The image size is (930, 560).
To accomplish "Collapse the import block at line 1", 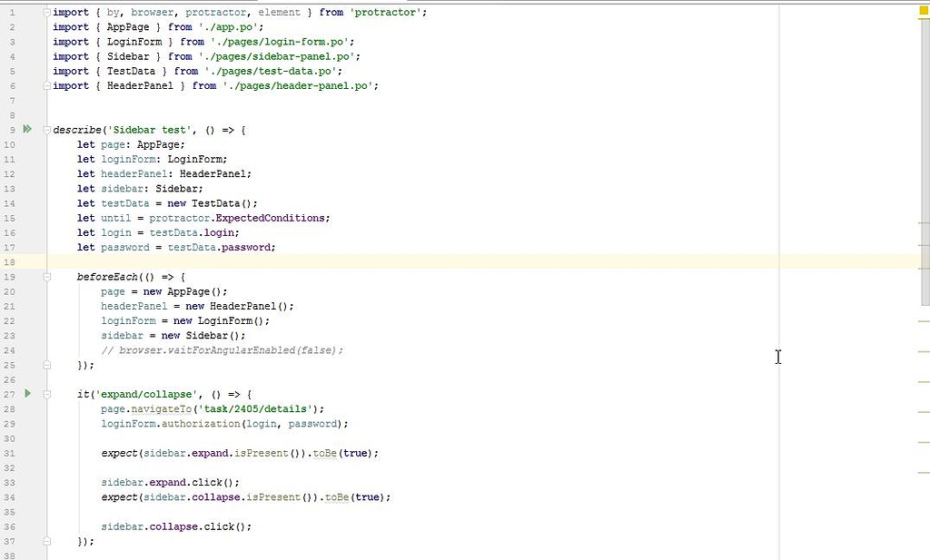I will point(47,13).
